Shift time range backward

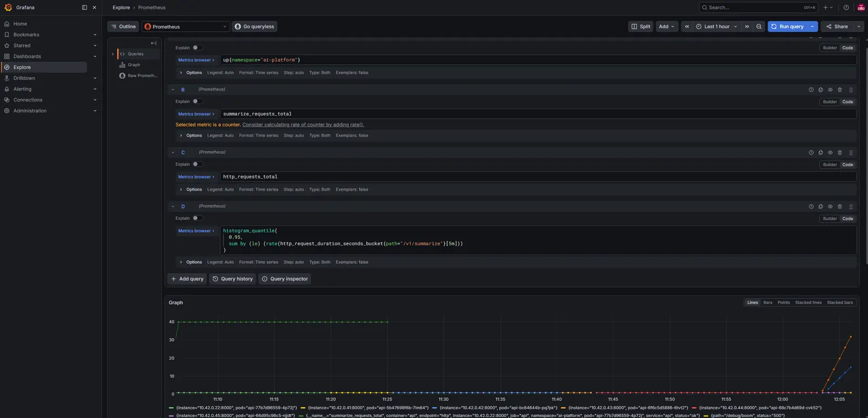click(687, 27)
